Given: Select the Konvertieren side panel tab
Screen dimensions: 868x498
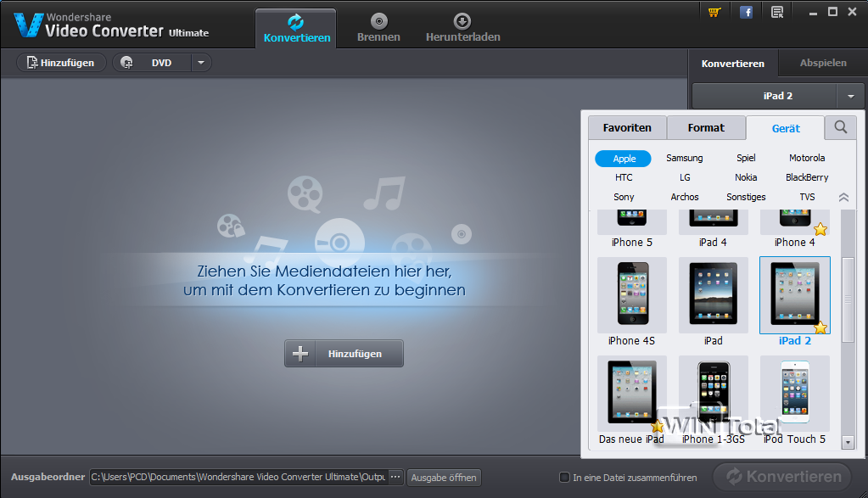Looking at the screenshot, I should pos(732,63).
